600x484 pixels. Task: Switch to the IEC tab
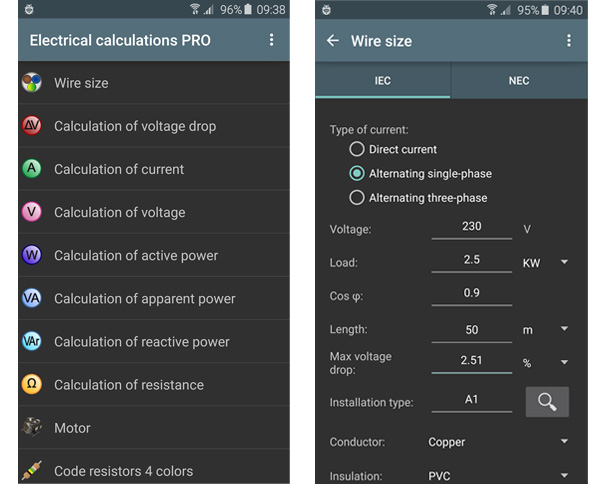[383, 80]
